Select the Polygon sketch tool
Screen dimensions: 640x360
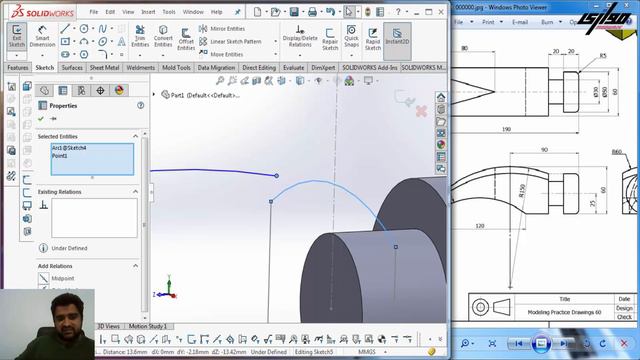click(84, 54)
